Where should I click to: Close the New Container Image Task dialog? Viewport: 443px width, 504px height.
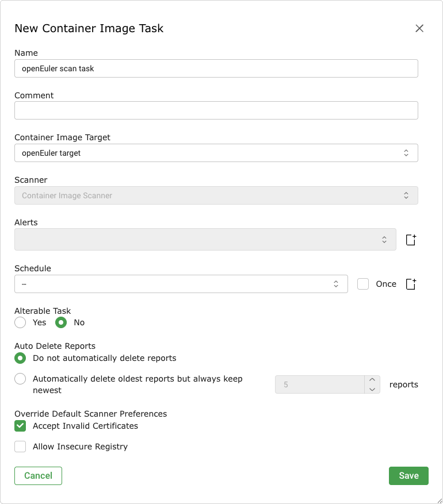(419, 28)
